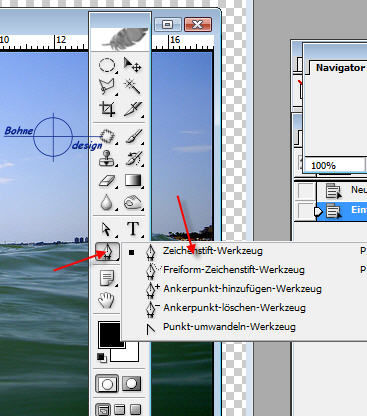367x416 pixels.
Task: Pick Ankerpunkt-hinzufügen-Werkzeug in the flyout
Action: pyautogui.click(x=243, y=289)
